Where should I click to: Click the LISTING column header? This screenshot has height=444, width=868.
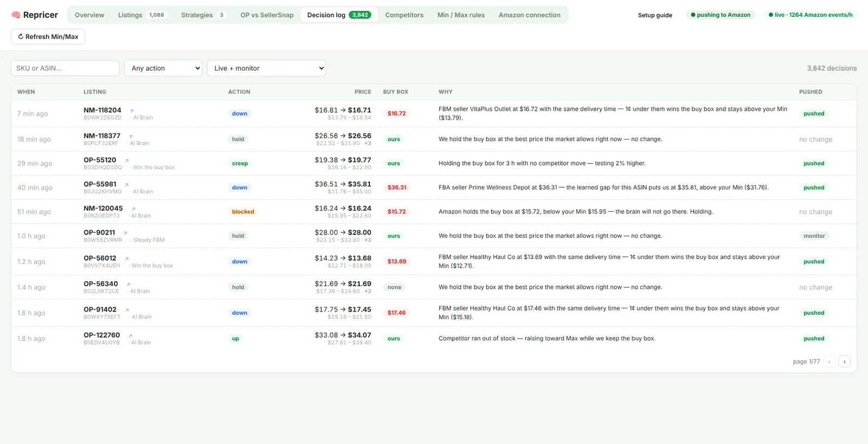(x=95, y=92)
